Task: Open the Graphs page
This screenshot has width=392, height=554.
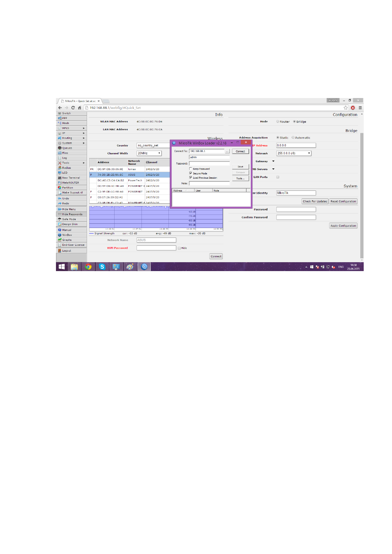Action: point(71,240)
